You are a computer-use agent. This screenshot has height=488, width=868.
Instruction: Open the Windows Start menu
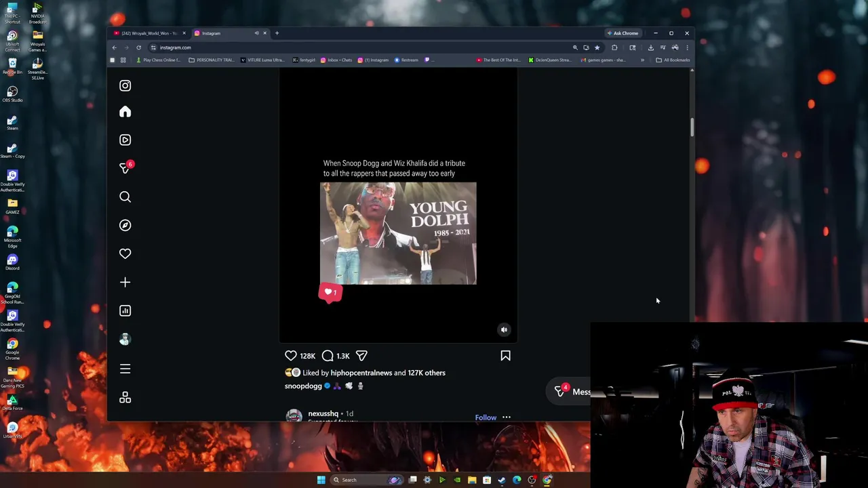[x=321, y=480]
